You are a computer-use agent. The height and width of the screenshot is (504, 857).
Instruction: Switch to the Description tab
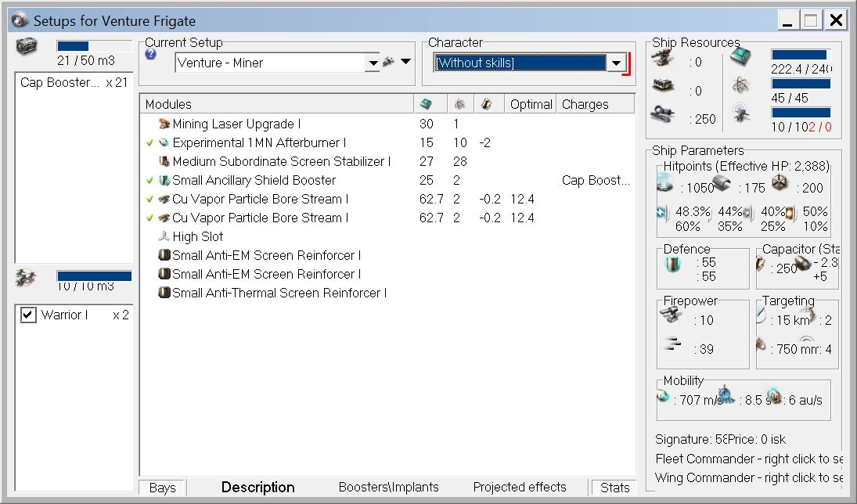258,487
